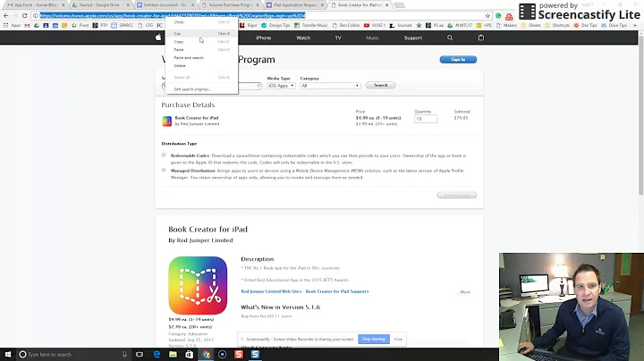
Task: Click the Cortana microphone icon
Action: pyautogui.click(x=124, y=354)
